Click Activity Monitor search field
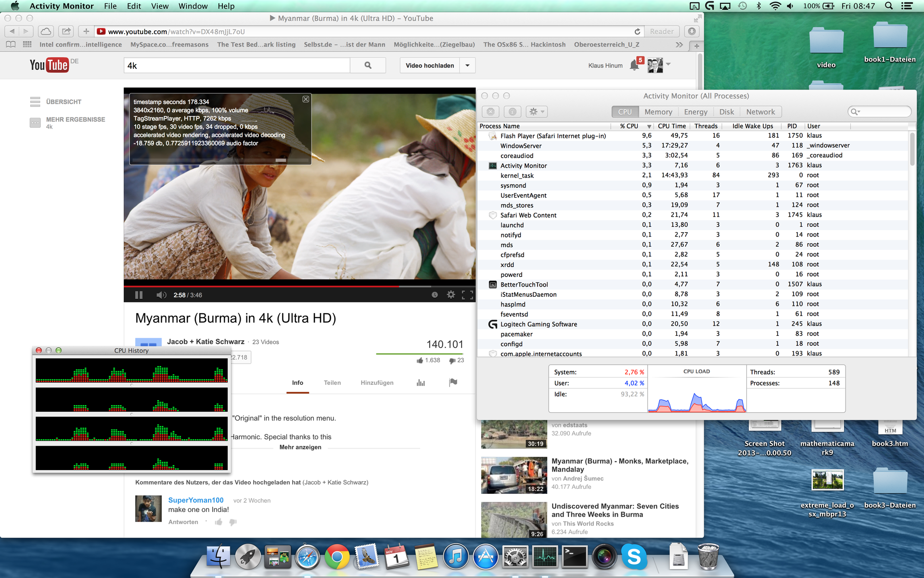 [880, 112]
